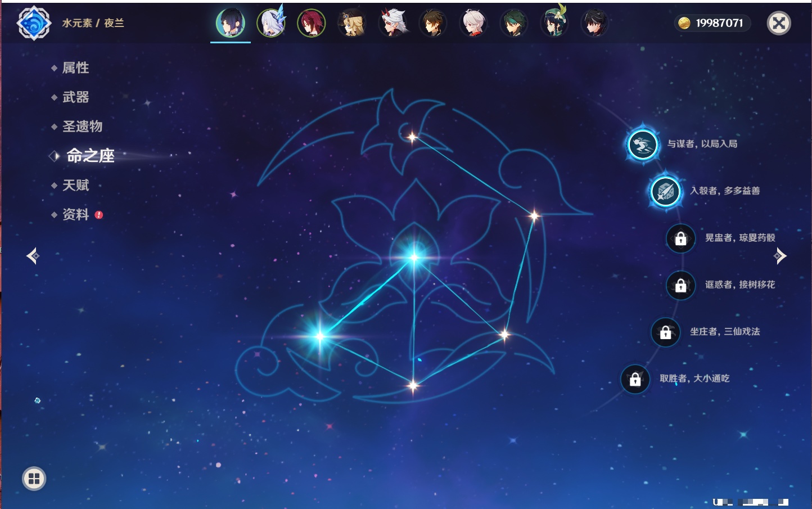Open the grid menu button
The image size is (812, 509).
click(34, 479)
